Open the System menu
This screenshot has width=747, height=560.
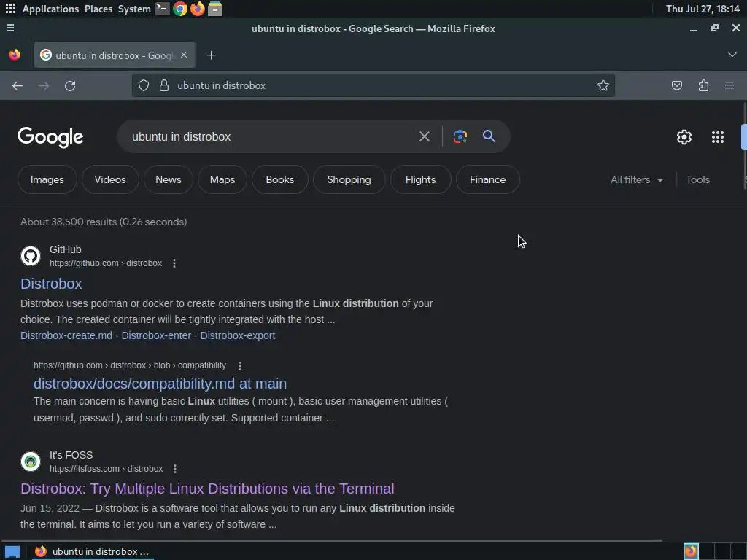134,9
